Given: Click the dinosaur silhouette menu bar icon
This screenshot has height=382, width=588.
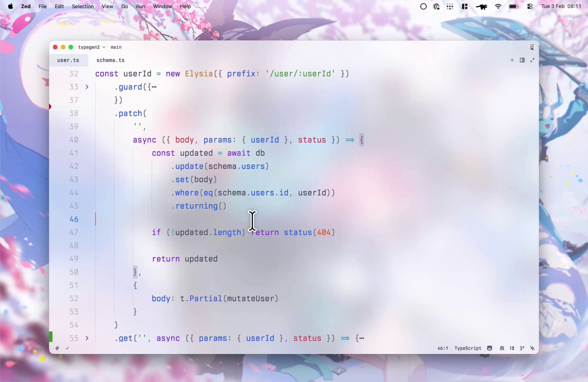Looking at the screenshot, I should coord(481,6).
